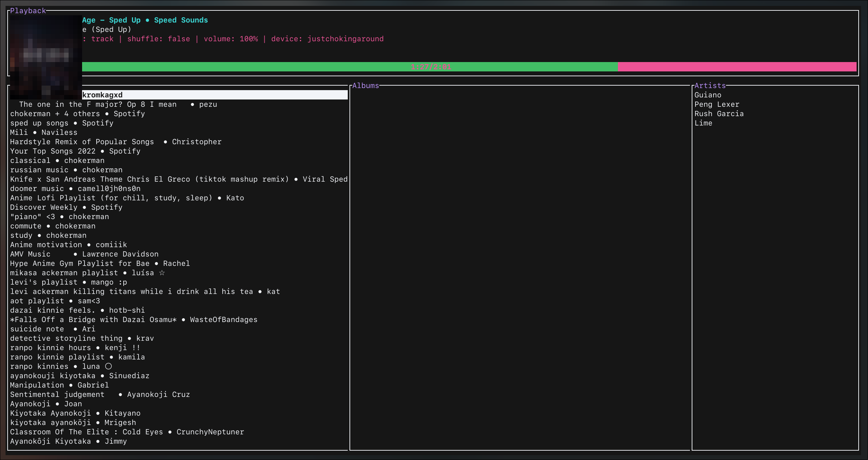Switch to the Albums panel
This screenshot has width=868, height=460.
click(x=365, y=86)
